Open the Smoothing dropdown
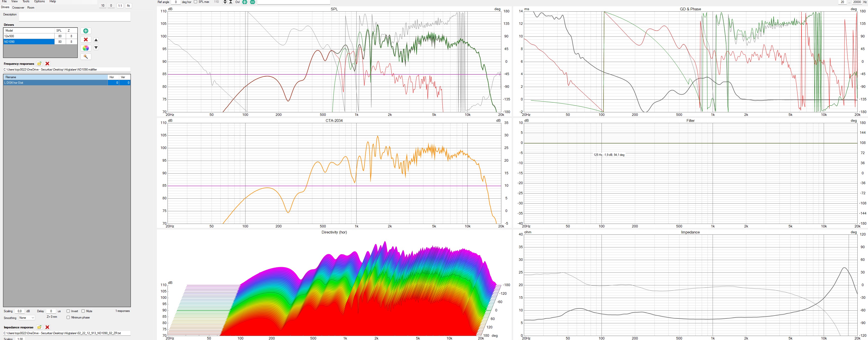This screenshot has width=868, height=340. 27,318
